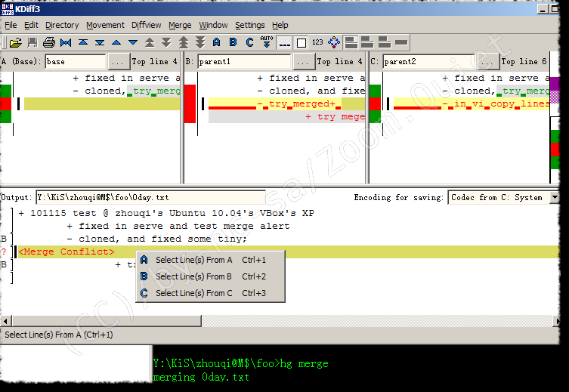The height and width of the screenshot is (392, 569).
Task: Browse for parent1 file with ... button
Action: coord(304,62)
